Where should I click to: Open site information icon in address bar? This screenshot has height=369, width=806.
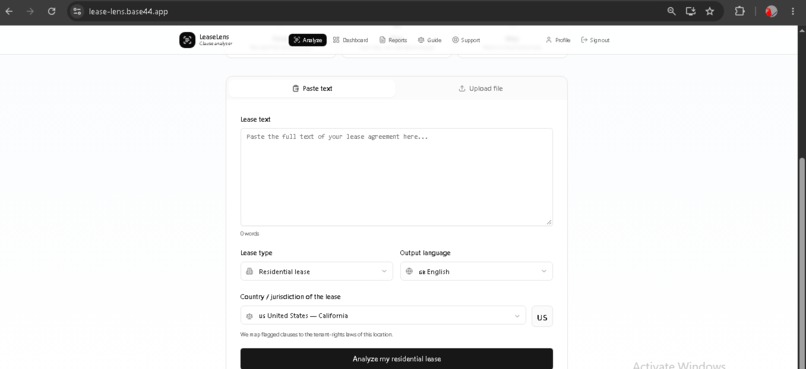click(77, 11)
